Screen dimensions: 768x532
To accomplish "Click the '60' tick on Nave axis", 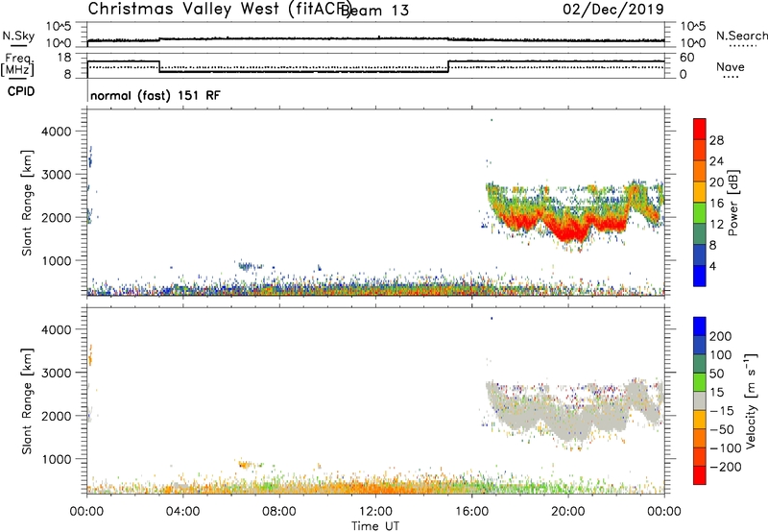I will [x=687, y=58].
